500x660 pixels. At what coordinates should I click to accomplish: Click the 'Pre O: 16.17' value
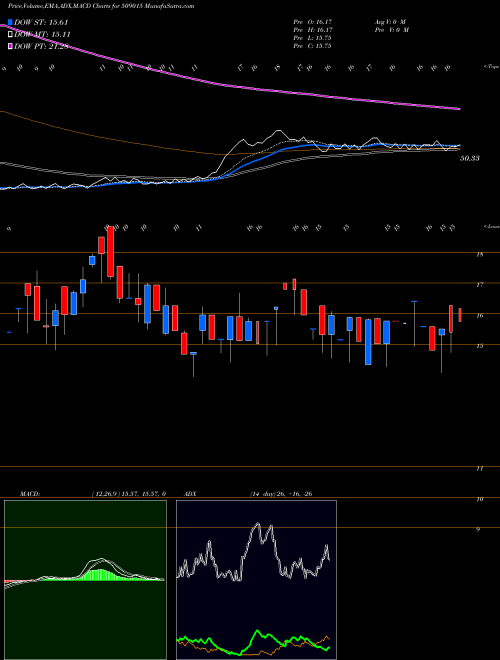(312, 22)
